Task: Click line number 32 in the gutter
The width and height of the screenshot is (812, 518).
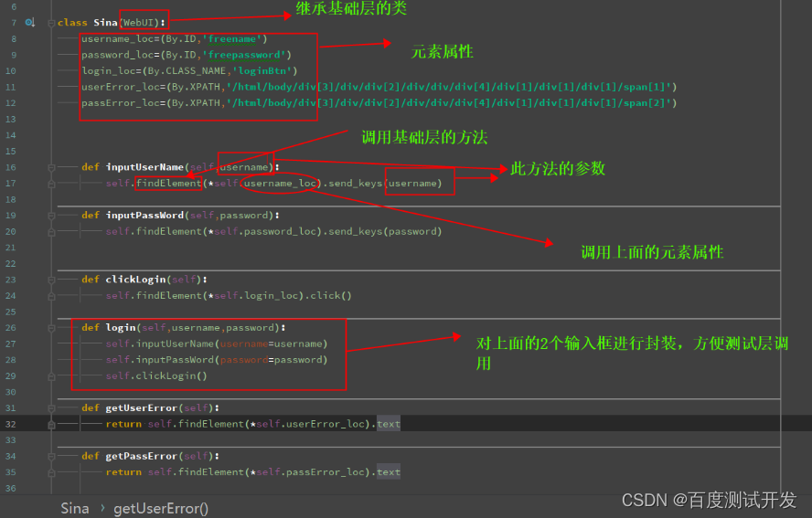Action: [11, 424]
